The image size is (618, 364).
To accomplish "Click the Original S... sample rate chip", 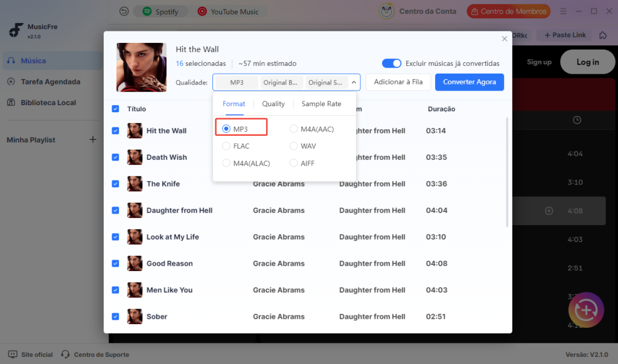I will tap(325, 83).
